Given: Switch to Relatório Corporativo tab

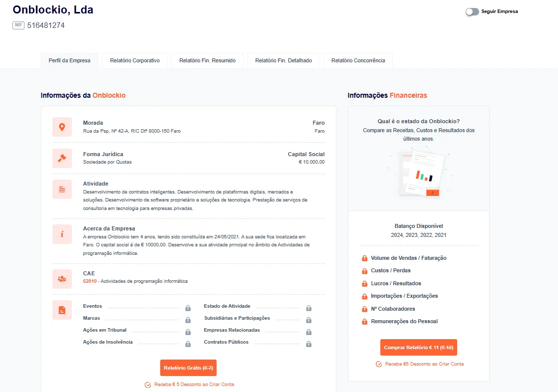Looking at the screenshot, I should pos(135,60).
